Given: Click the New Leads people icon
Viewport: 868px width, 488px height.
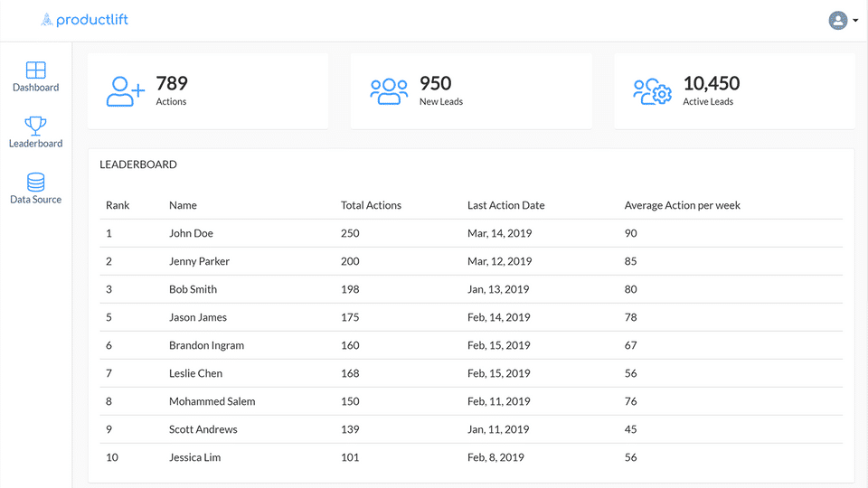Looking at the screenshot, I should coord(389,91).
